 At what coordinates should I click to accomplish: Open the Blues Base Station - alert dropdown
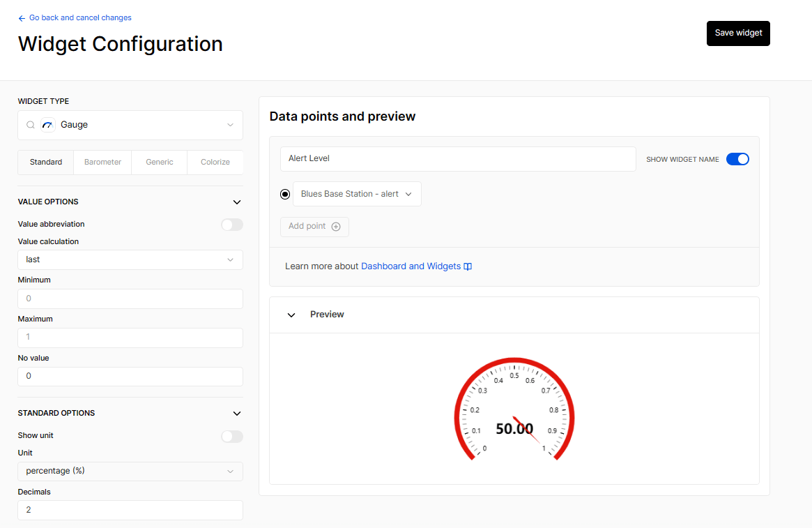coord(357,194)
